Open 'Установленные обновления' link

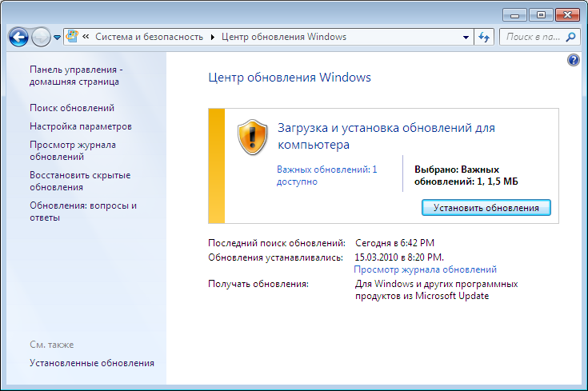[92, 363]
